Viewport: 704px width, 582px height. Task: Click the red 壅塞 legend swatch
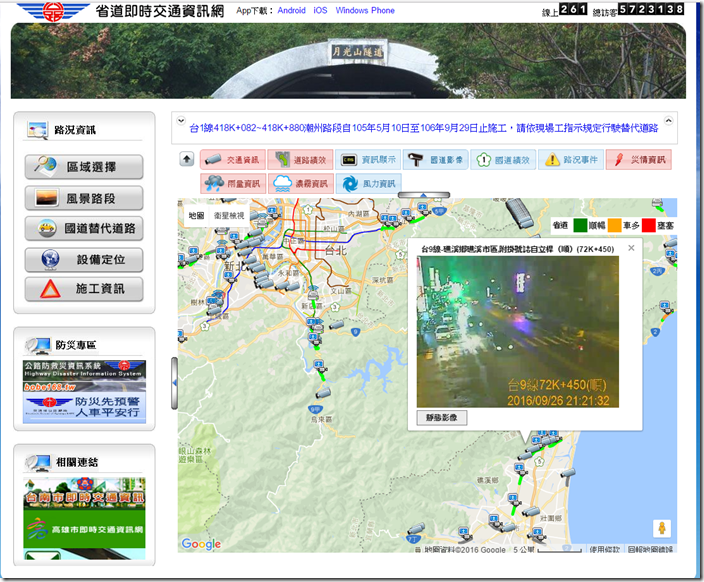point(649,225)
